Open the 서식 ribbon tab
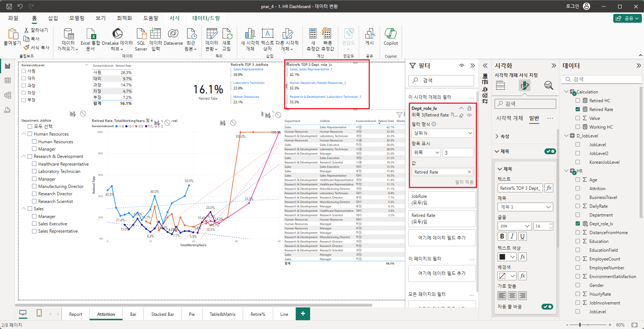 (x=175, y=18)
